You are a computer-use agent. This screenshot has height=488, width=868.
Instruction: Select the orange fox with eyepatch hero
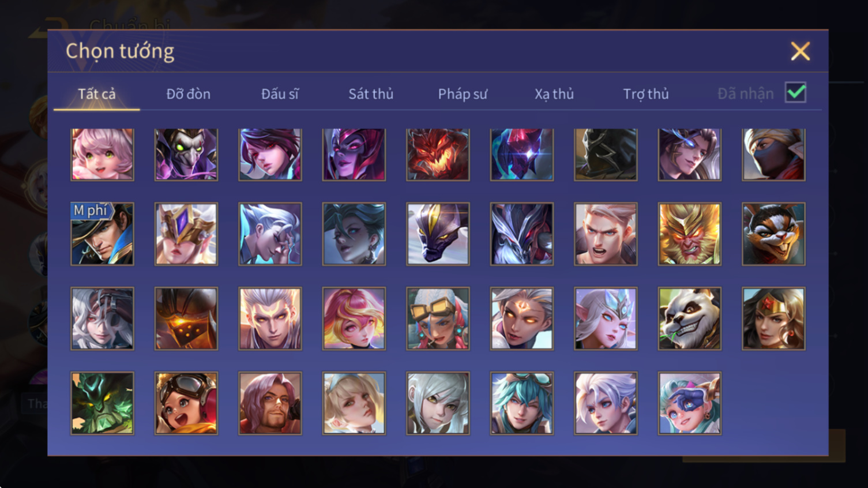click(773, 234)
